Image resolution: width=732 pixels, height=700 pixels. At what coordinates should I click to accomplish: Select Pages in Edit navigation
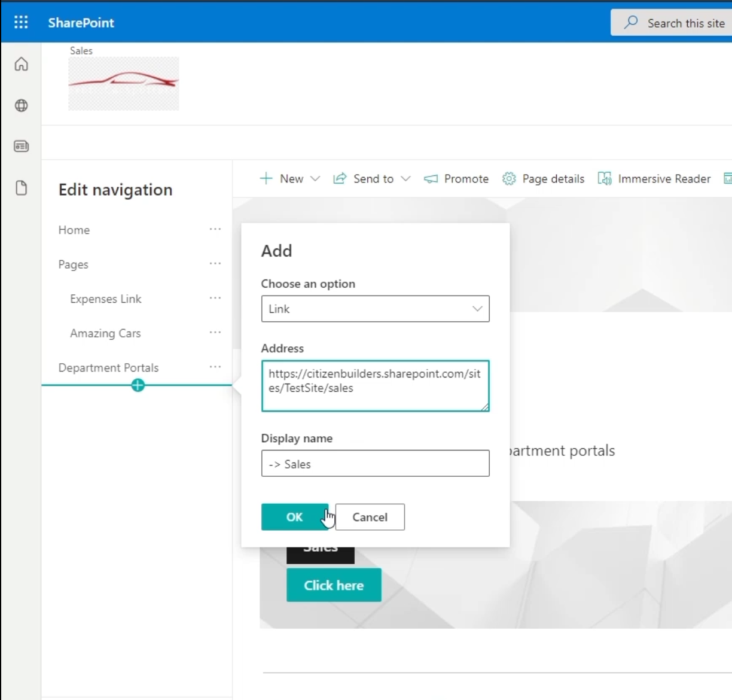73,264
